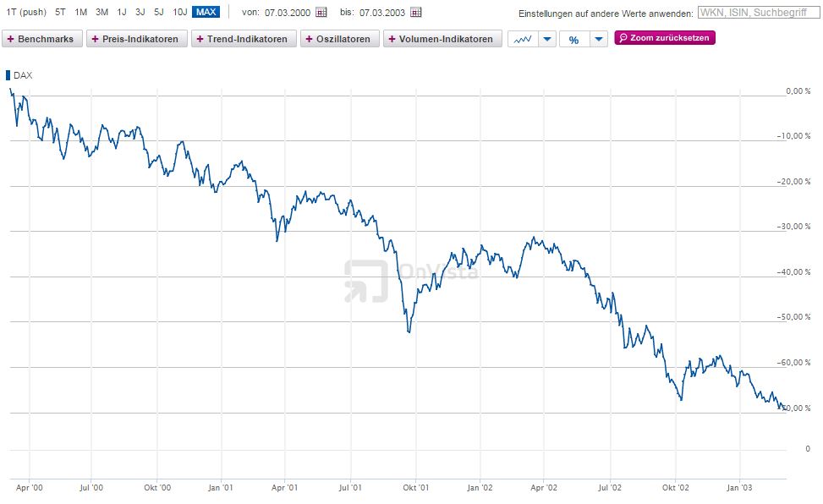Click the 'Jan '03' axis label

[x=739, y=488]
